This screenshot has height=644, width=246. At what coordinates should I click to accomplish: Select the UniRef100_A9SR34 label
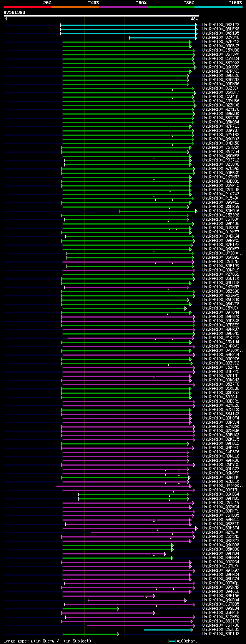coord(221,562)
